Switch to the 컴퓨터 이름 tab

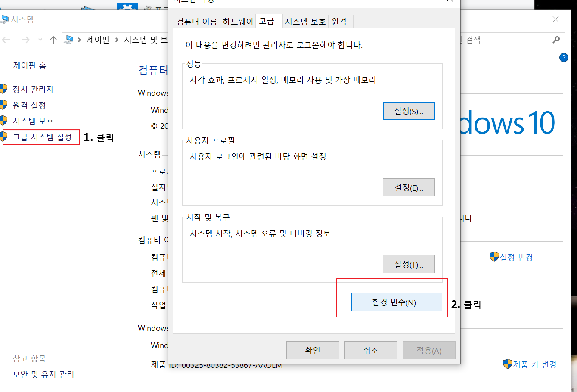click(197, 22)
